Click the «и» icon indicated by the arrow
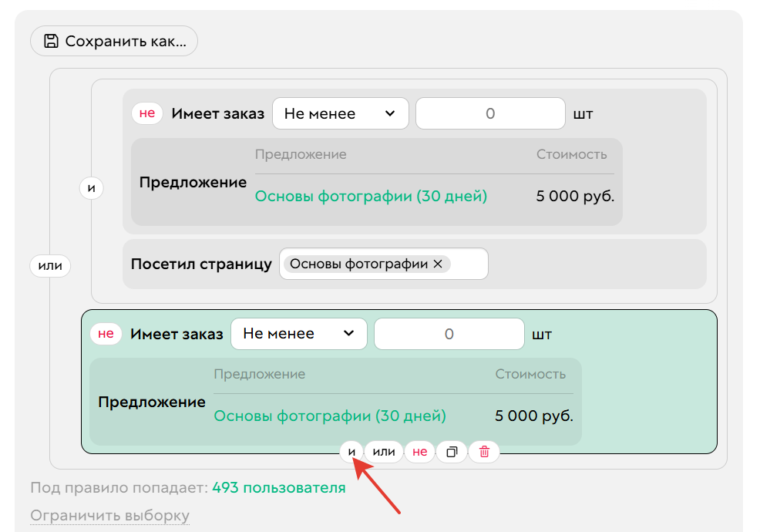The height and width of the screenshot is (532, 760). tap(351, 452)
